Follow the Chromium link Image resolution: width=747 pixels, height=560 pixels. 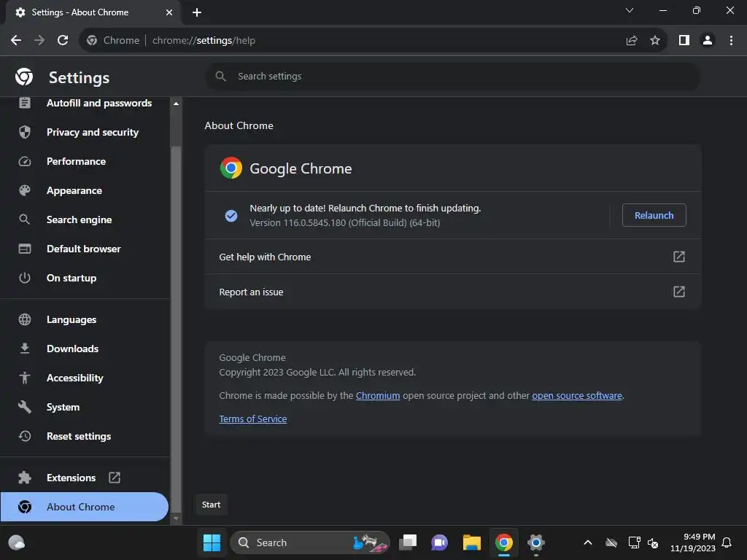378,396
